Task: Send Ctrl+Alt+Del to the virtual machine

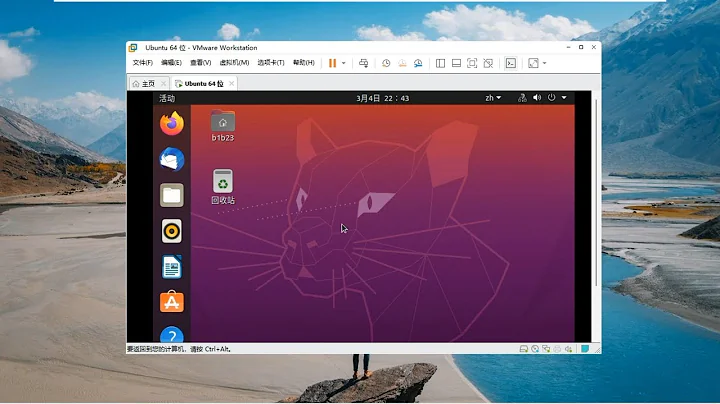Action: pyautogui.click(x=363, y=63)
